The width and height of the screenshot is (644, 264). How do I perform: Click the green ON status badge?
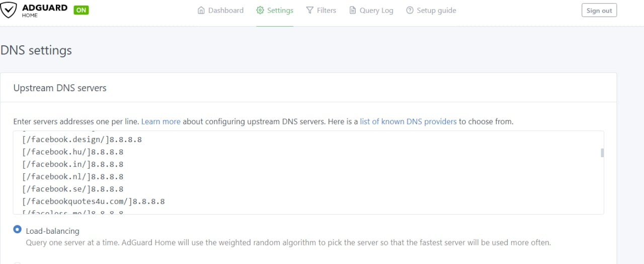click(81, 10)
